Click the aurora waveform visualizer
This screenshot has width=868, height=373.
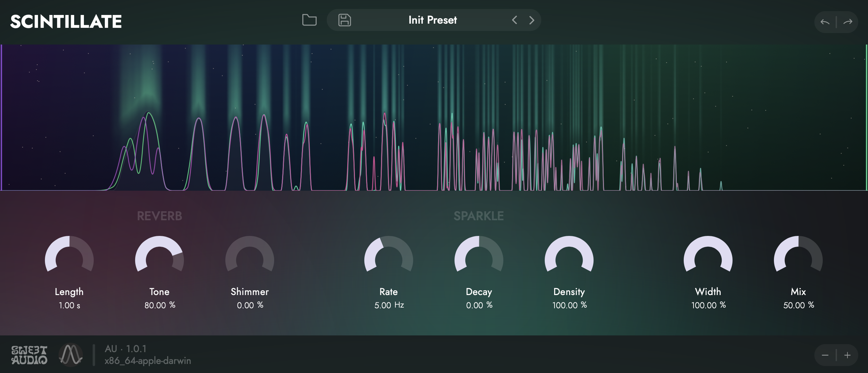click(434, 118)
